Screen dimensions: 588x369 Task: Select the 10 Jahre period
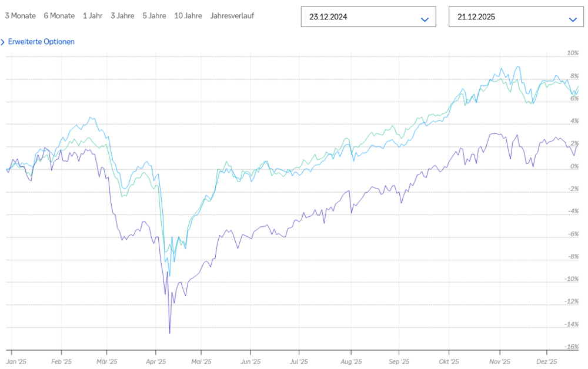click(x=188, y=16)
